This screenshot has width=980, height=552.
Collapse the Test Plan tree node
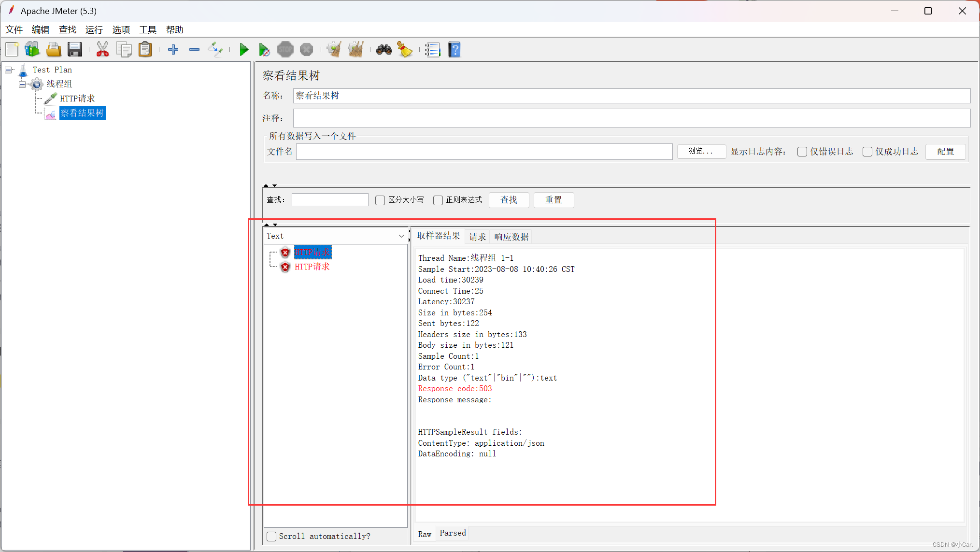point(8,70)
